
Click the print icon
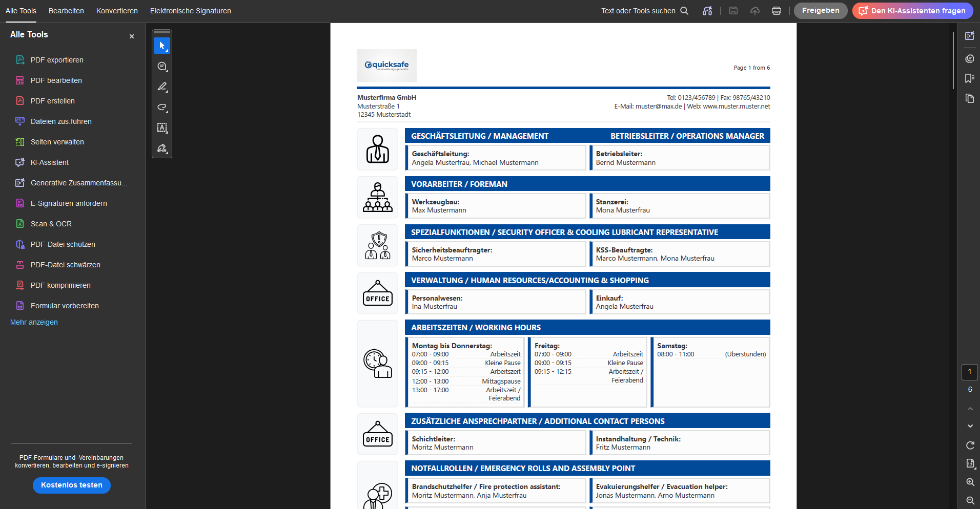[x=777, y=11]
